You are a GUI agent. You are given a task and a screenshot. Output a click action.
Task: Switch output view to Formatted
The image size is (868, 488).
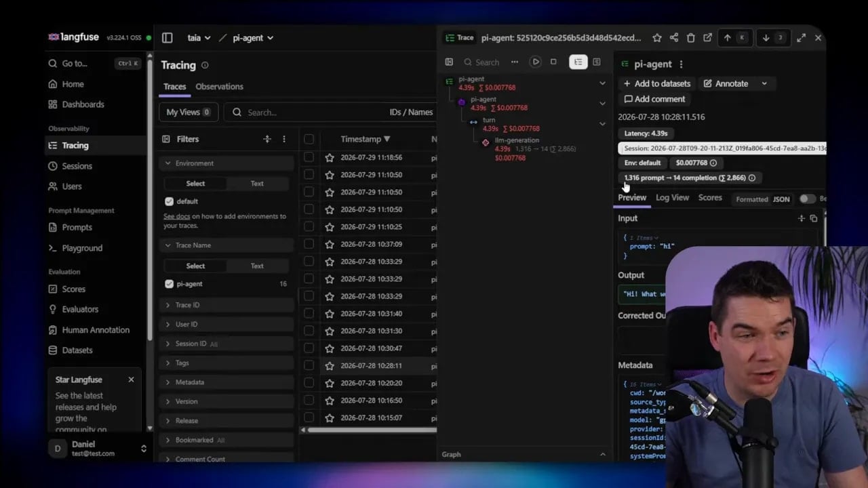point(752,199)
